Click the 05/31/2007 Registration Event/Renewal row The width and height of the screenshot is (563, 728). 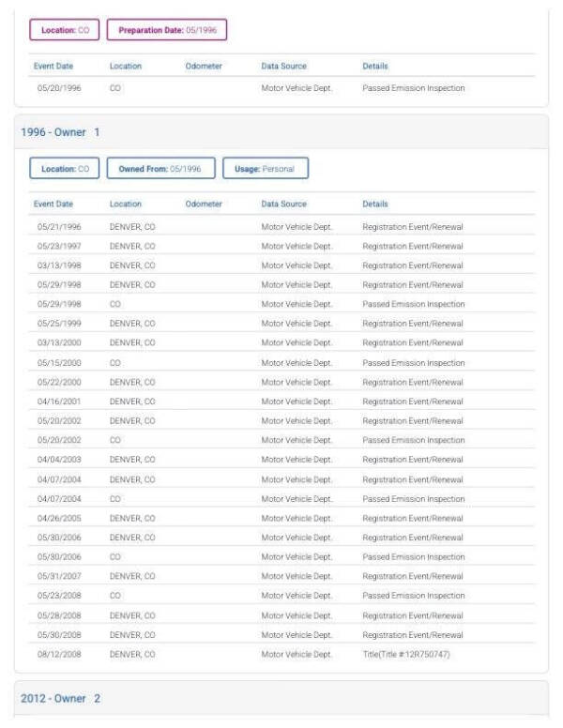[x=281, y=576]
